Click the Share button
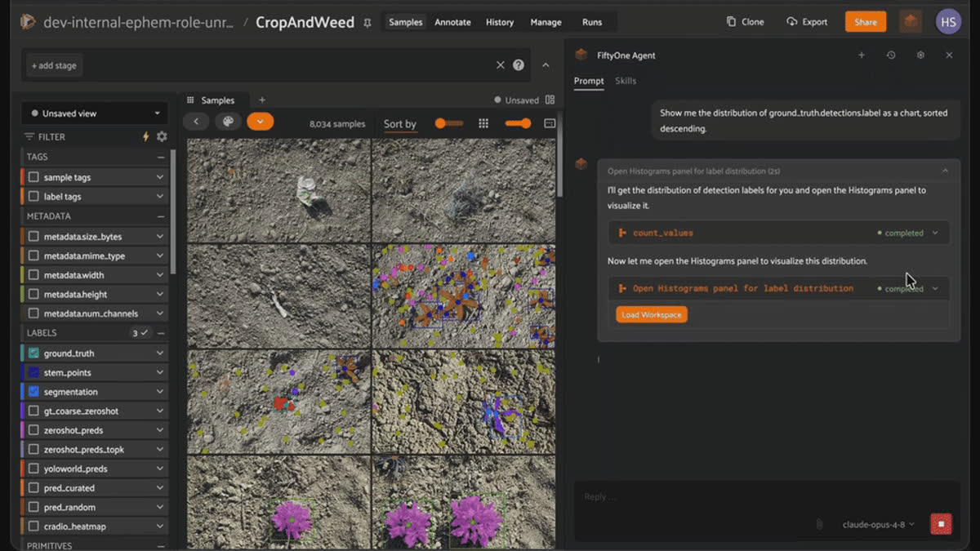The image size is (980, 551). (x=866, y=22)
